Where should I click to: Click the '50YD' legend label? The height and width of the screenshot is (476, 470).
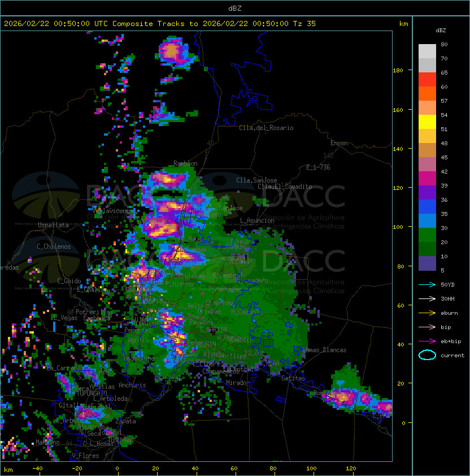pos(447,284)
